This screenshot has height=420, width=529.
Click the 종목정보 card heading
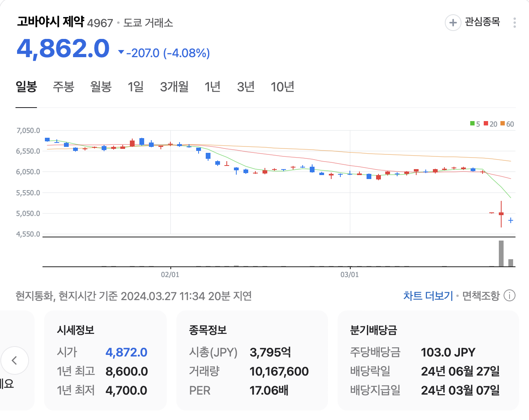coord(208,330)
